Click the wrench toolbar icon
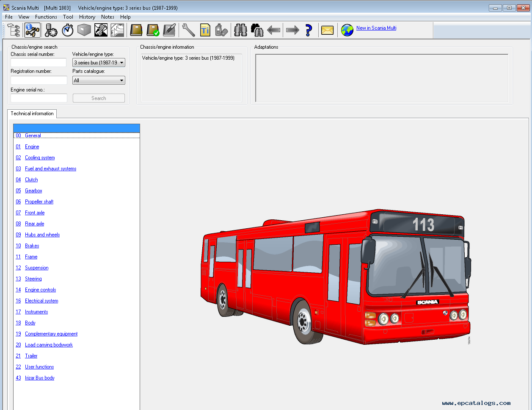Viewport: 532px width, 410px height. [x=188, y=30]
